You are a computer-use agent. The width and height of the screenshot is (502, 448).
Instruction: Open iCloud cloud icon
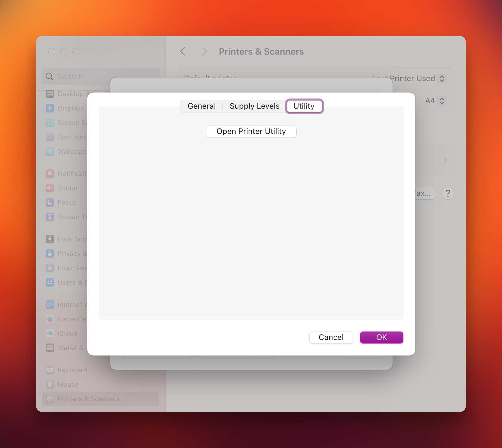click(x=50, y=333)
